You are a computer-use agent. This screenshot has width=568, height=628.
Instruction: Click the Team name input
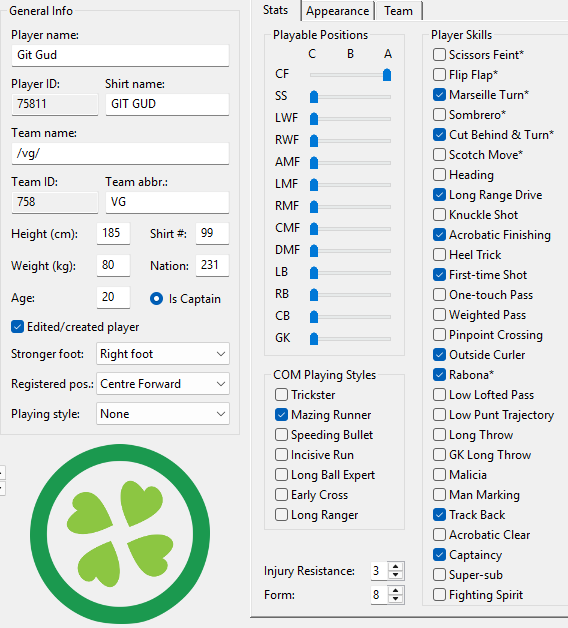pyautogui.click(x=120, y=153)
